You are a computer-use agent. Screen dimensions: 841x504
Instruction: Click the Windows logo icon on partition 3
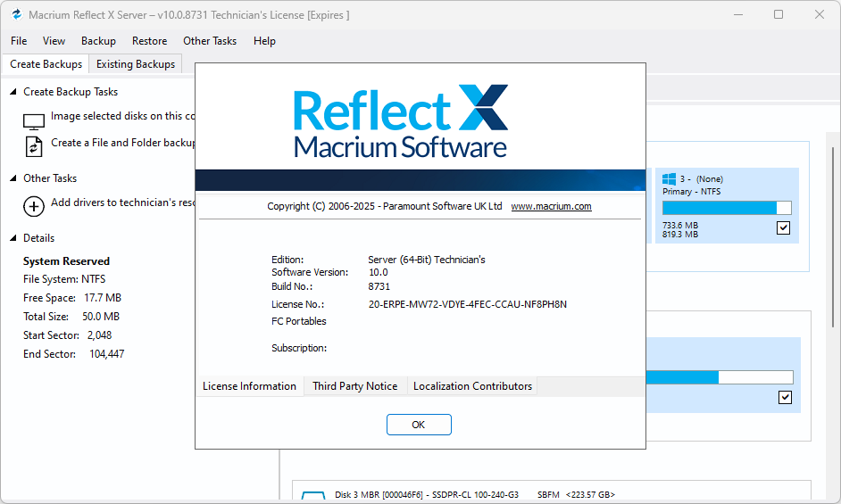click(669, 179)
